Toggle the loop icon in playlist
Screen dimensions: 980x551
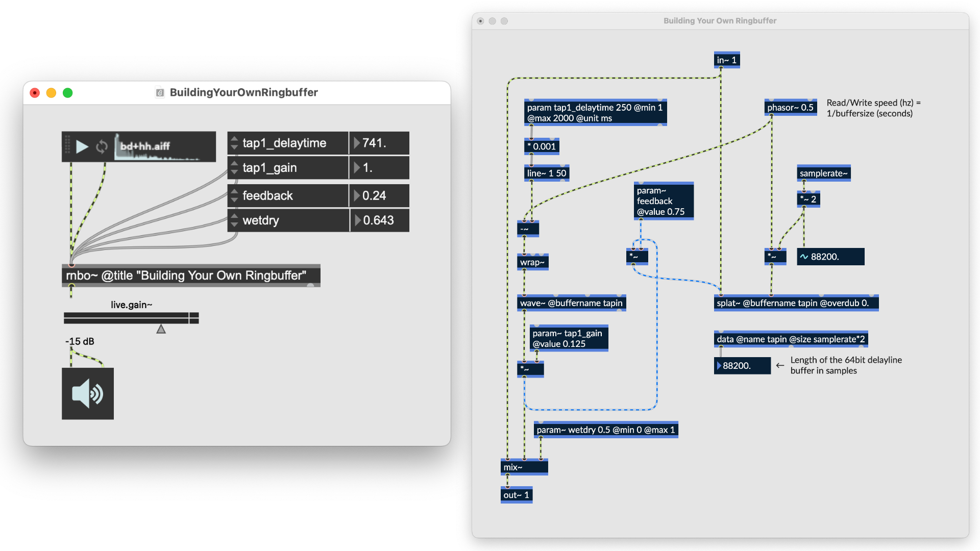point(102,147)
